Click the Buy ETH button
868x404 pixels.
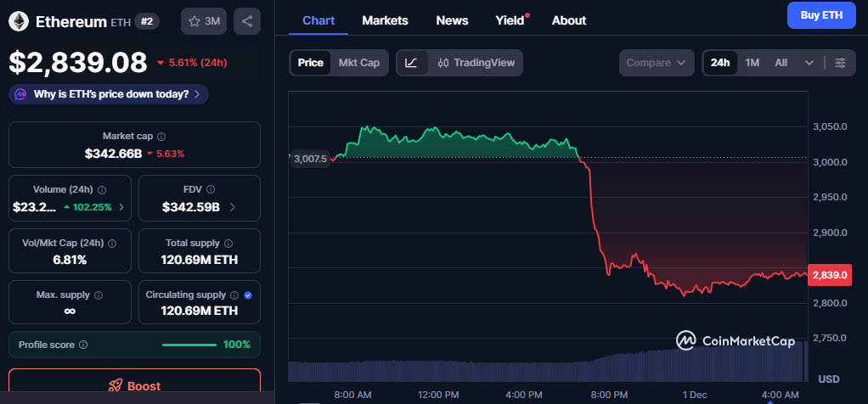820,15
